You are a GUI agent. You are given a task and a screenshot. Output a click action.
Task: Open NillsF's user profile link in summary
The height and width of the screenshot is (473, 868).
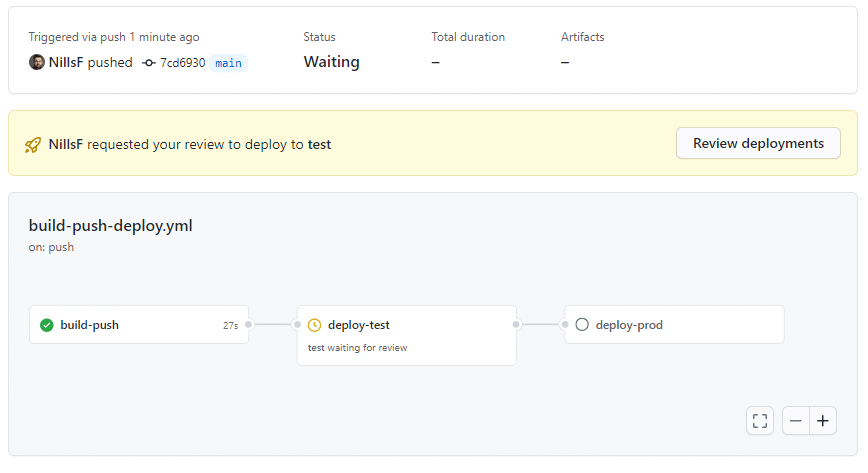pos(66,62)
